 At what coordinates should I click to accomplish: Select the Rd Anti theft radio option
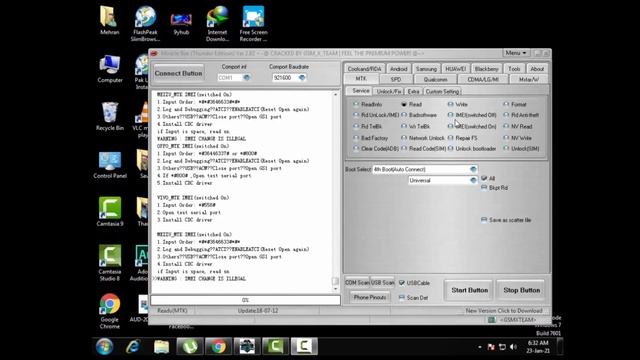click(x=506, y=115)
